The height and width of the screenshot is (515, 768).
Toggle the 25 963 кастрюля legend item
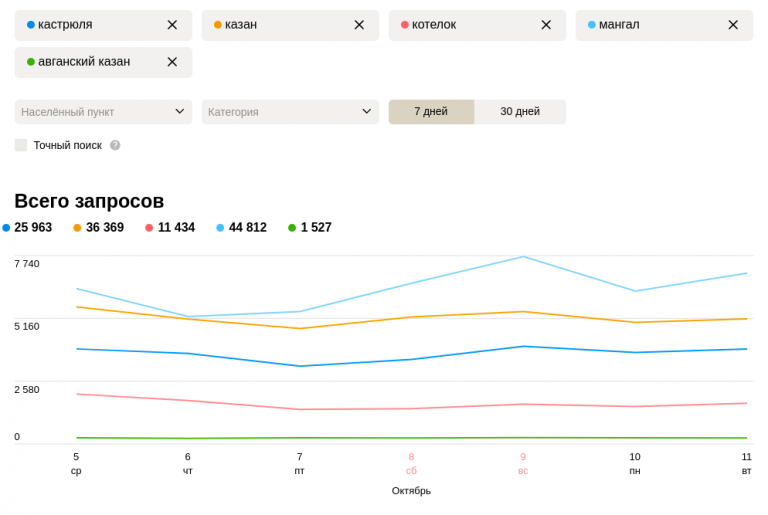click(28, 228)
